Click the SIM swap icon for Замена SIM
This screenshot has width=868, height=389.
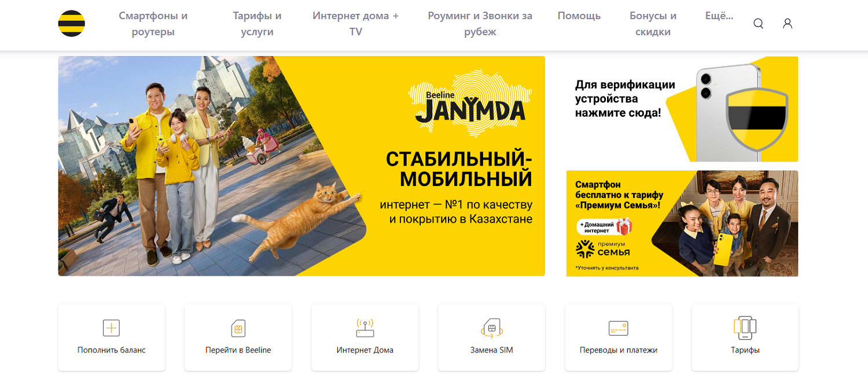click(492, 328)
